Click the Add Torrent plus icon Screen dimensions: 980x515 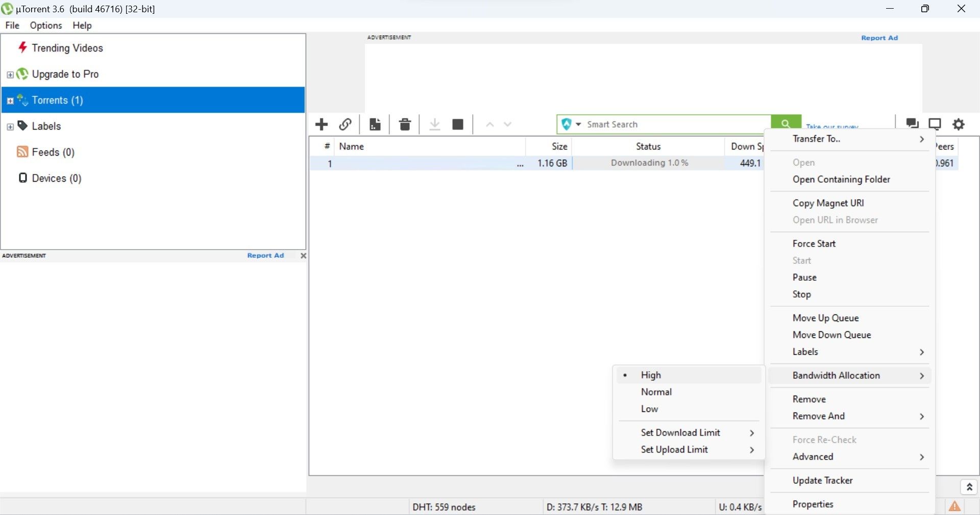pyautogui.click(x=322, y=124)
